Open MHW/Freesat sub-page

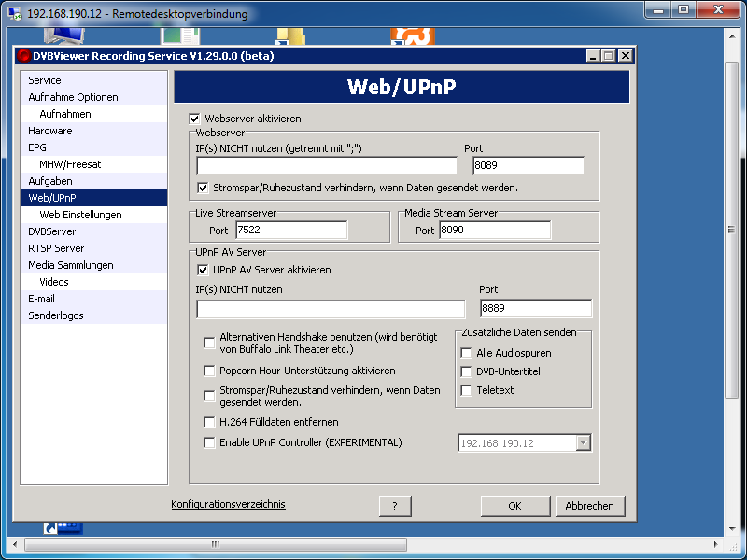pos(94,164)
